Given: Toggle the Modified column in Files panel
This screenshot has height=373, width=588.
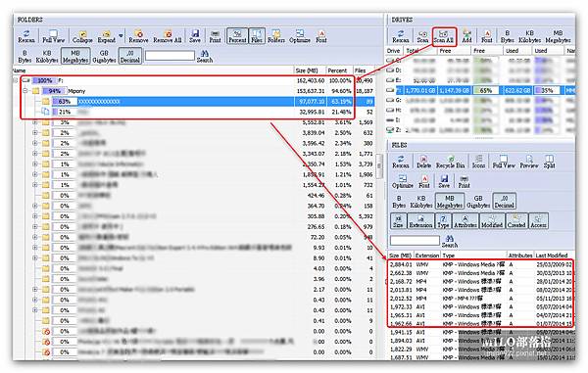Looking at the screenshot, I should pos(492,221).
